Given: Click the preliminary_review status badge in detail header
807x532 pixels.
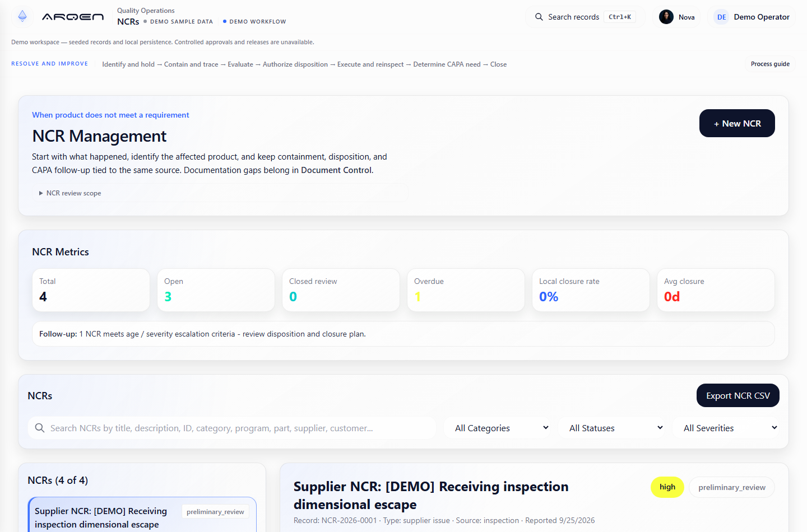Looking at the screenshot, I should tap(732, 487).
